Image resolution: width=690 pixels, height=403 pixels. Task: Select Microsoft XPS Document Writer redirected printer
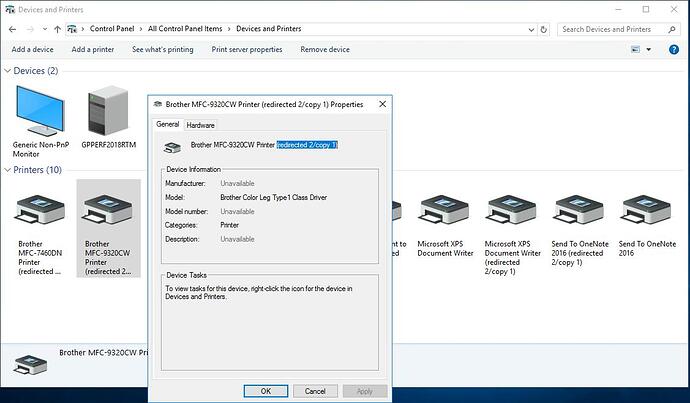tap(512, 232)
